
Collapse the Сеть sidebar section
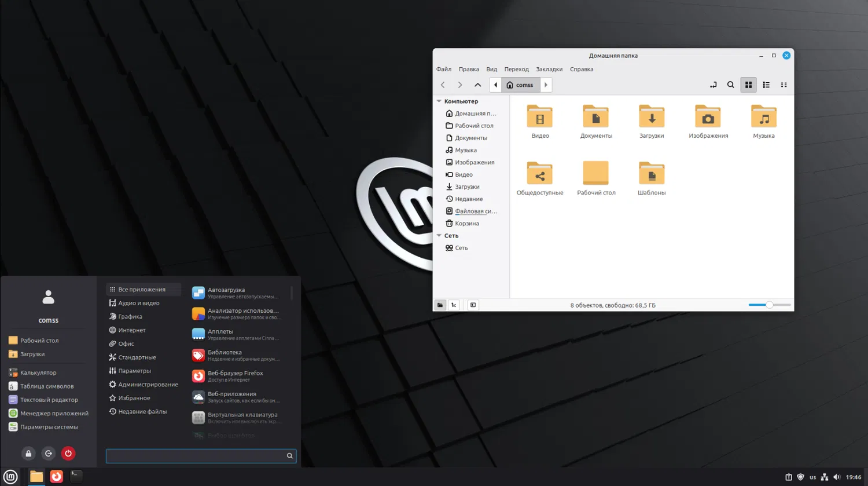(439, 236)
